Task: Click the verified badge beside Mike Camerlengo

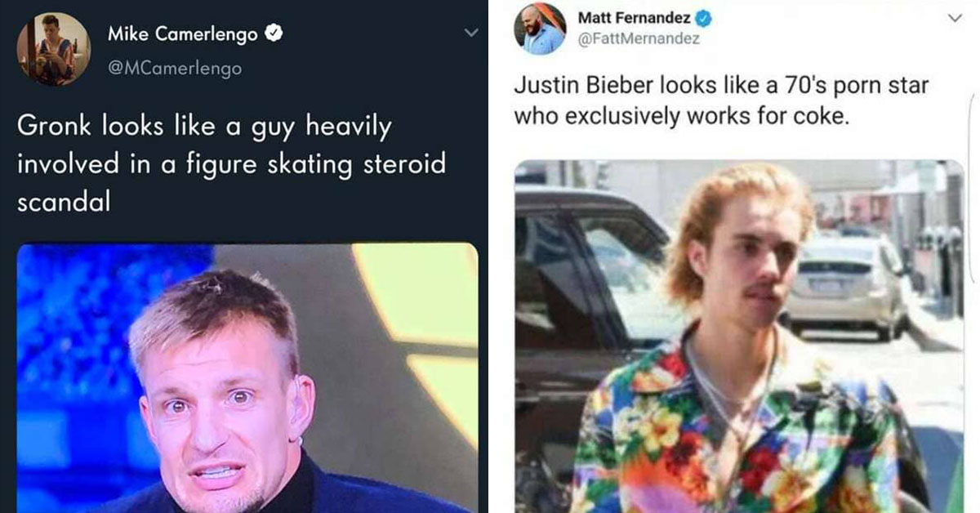Action: (276, 34)
